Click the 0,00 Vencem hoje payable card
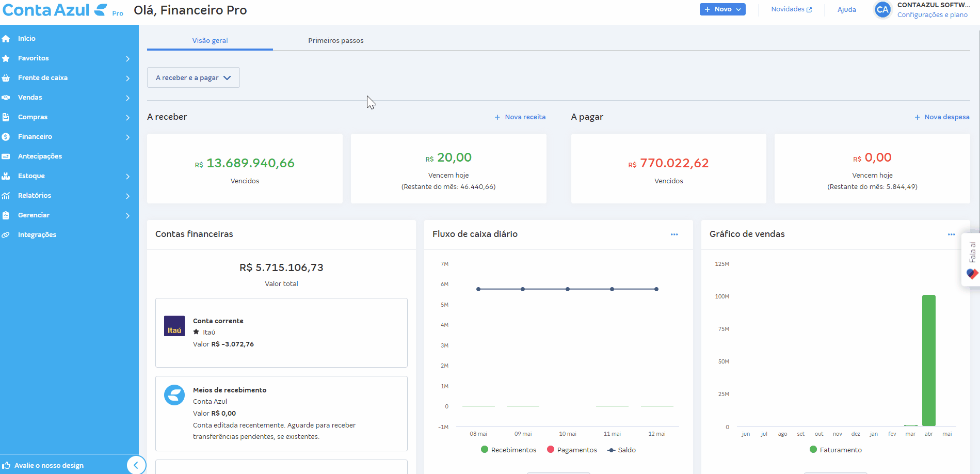 click(872, 169)
